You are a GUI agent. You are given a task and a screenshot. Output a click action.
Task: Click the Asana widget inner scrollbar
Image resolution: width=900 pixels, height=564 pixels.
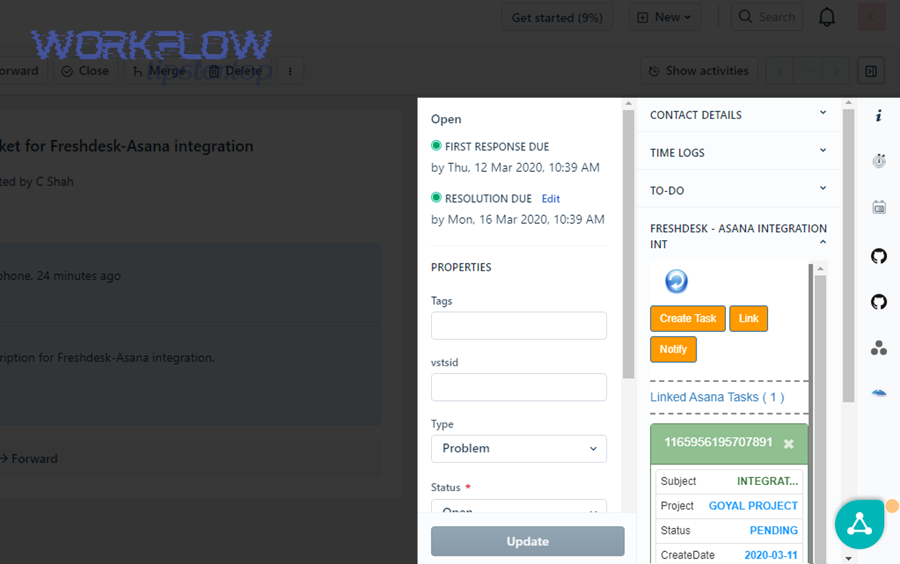[820, 419]
